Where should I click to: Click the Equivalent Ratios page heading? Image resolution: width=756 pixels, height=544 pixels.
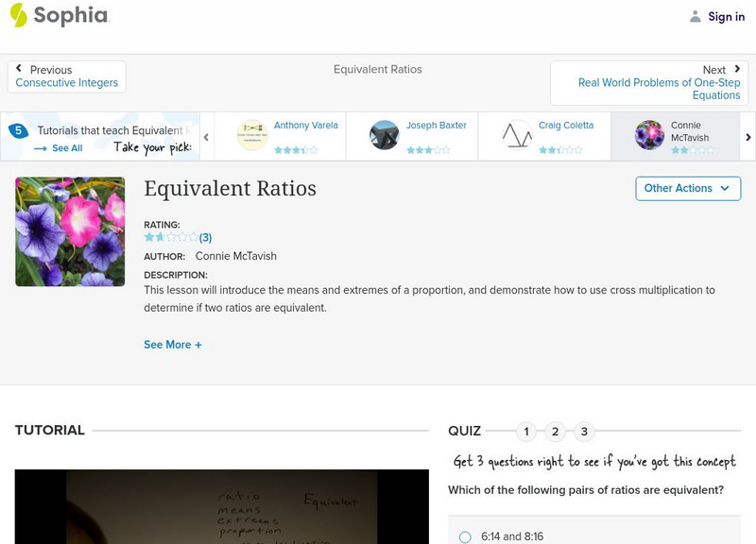[x=230, y=188]
